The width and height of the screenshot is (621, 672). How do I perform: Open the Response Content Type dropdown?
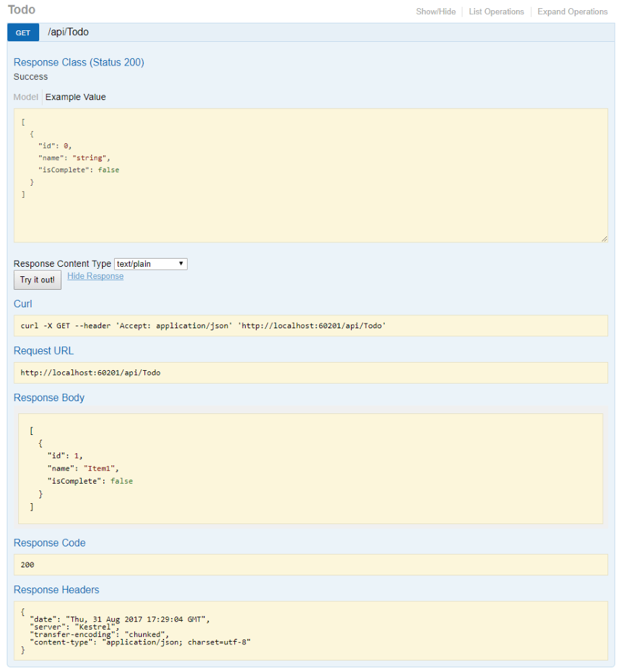(150, 263)
